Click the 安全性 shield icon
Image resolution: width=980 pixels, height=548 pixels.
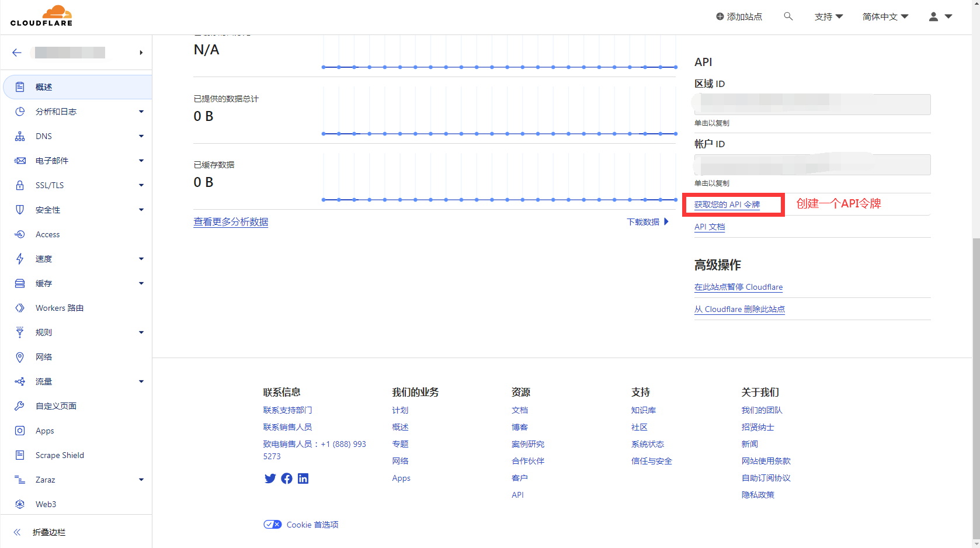(20, 210)
